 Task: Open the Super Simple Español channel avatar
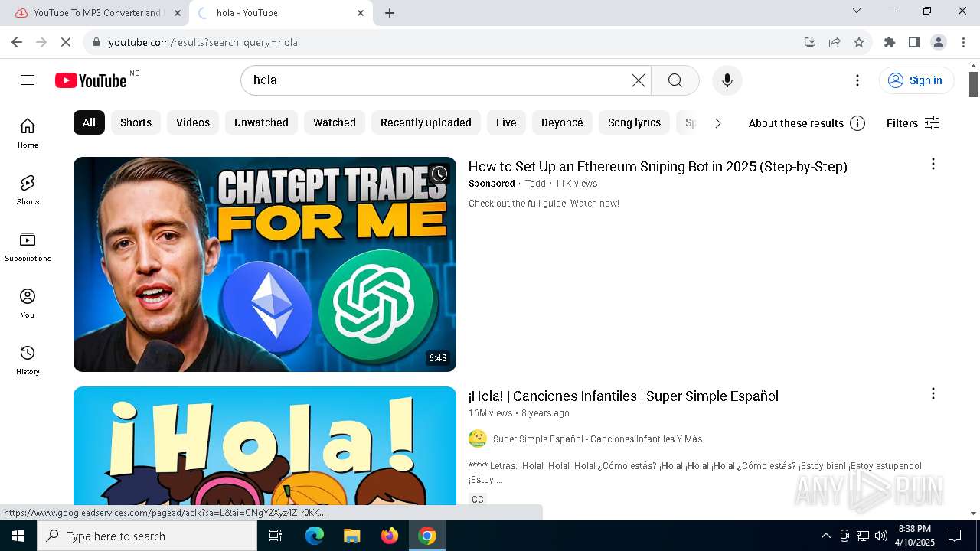pyautogui.click(x=478, y=439)
